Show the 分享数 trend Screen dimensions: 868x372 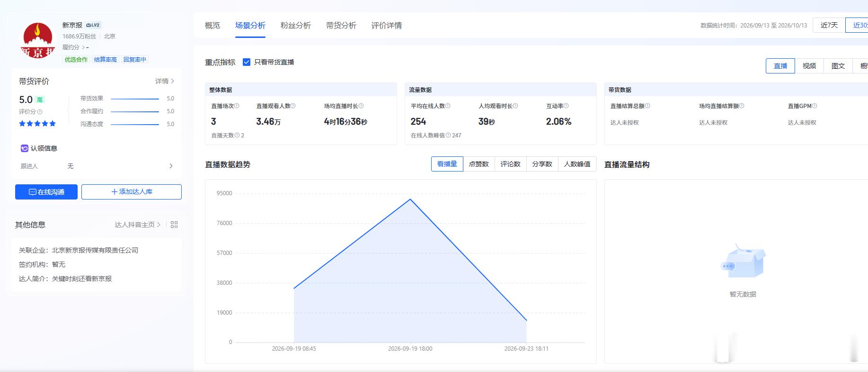(x=542, y=164)
